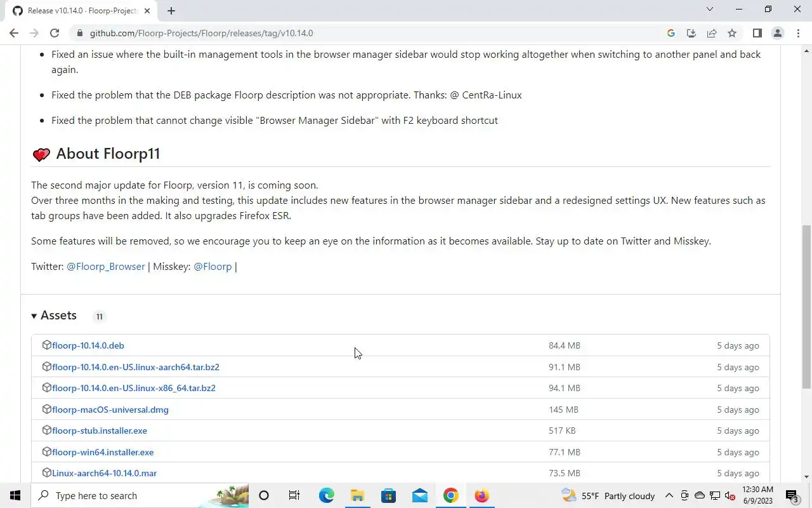Click package icon beside floorp-10.14.0.deb

(x=46, y=345)
